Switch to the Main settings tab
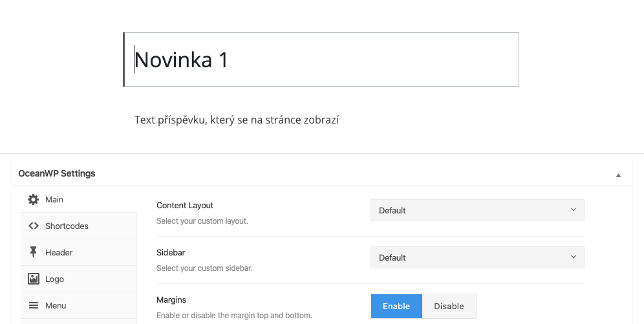This screenshot has height=324, width=644. point(79,200)
